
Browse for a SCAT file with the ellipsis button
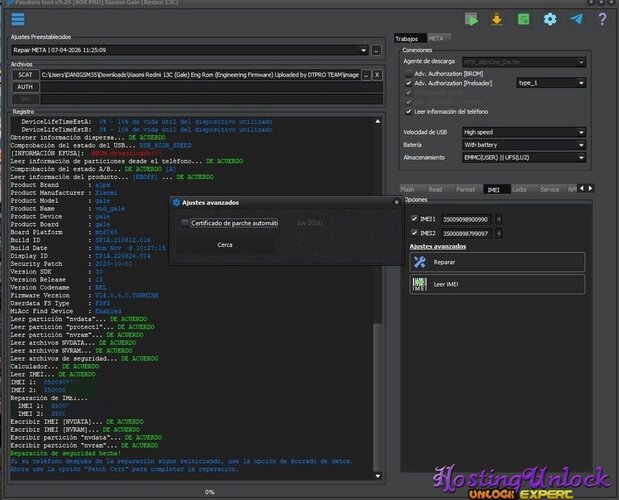[x=366, y=75]
